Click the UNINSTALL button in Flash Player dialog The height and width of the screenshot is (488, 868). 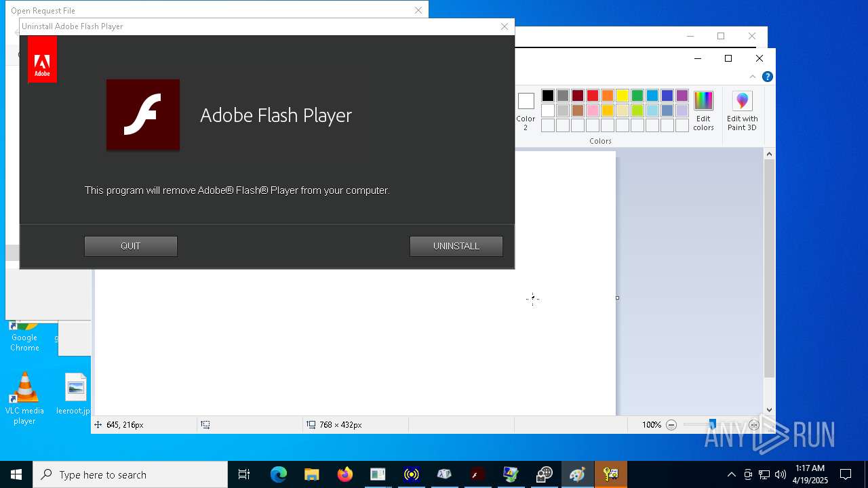[x=456, y=246]
